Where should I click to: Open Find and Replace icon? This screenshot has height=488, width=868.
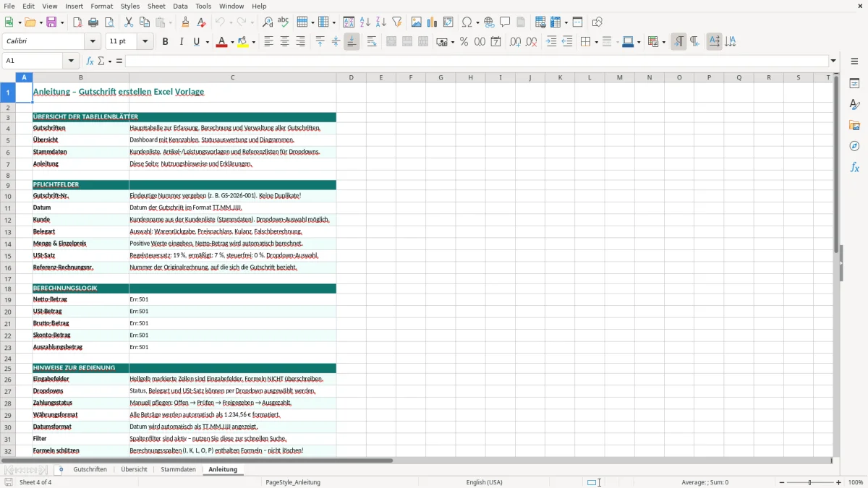268,22
